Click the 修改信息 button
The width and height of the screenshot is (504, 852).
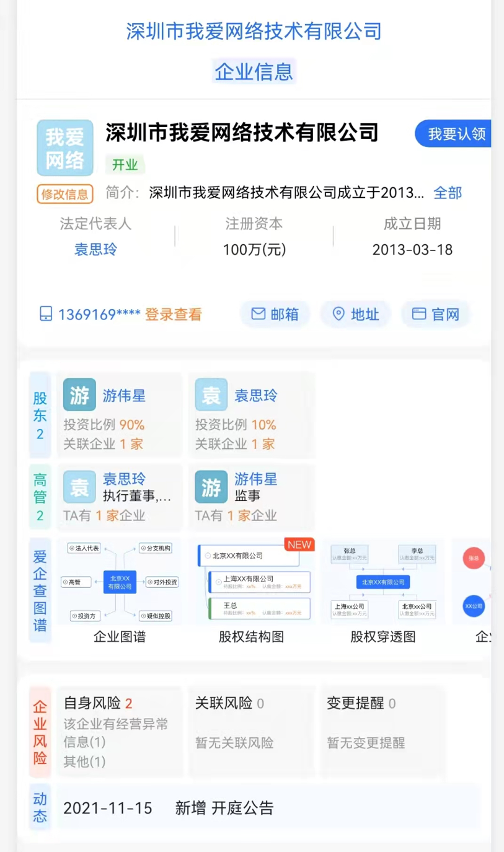point(64,194)
